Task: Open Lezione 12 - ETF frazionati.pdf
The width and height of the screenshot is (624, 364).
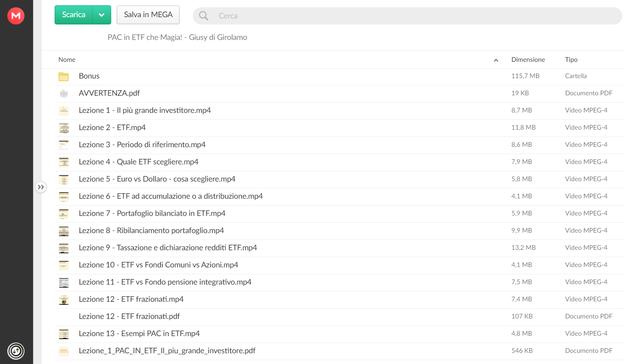Action: pos(129,316)
